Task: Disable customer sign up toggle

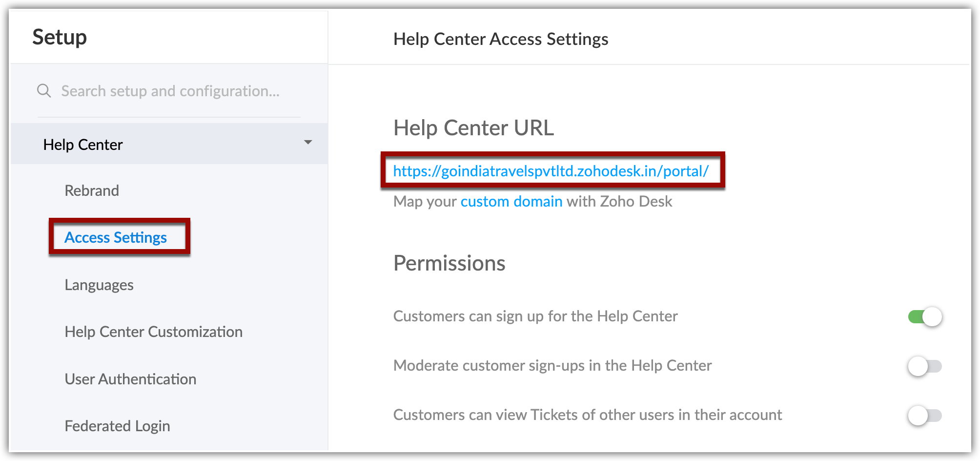Action: tap(924, 317)
